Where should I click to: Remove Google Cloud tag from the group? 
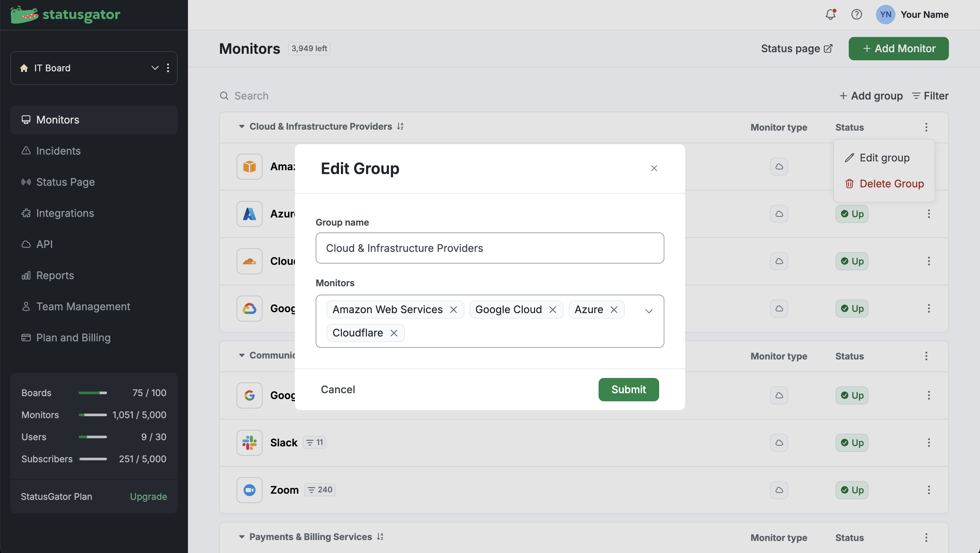[x=553, y=310]
